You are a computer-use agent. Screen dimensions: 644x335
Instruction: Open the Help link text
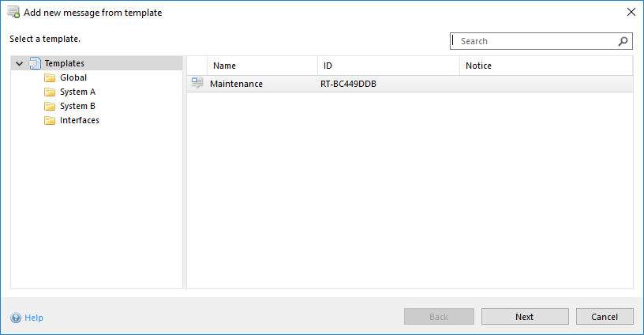[x=34, y=318]
